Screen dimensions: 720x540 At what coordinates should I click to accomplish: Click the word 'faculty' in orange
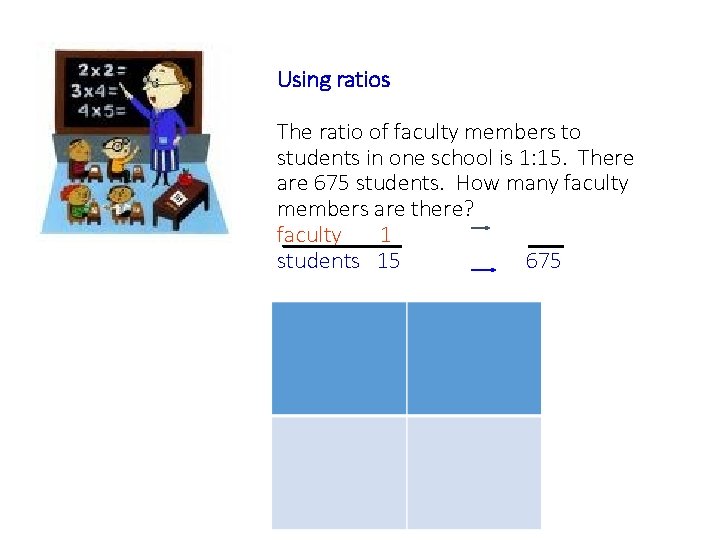[309, 235]
